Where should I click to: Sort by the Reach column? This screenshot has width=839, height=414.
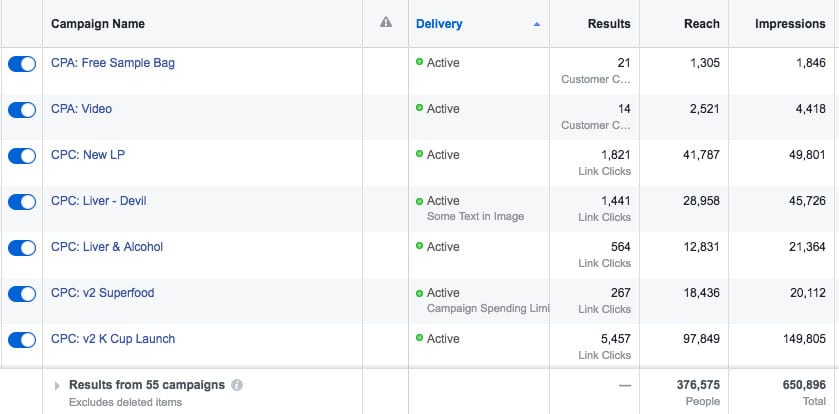[702, 24]
